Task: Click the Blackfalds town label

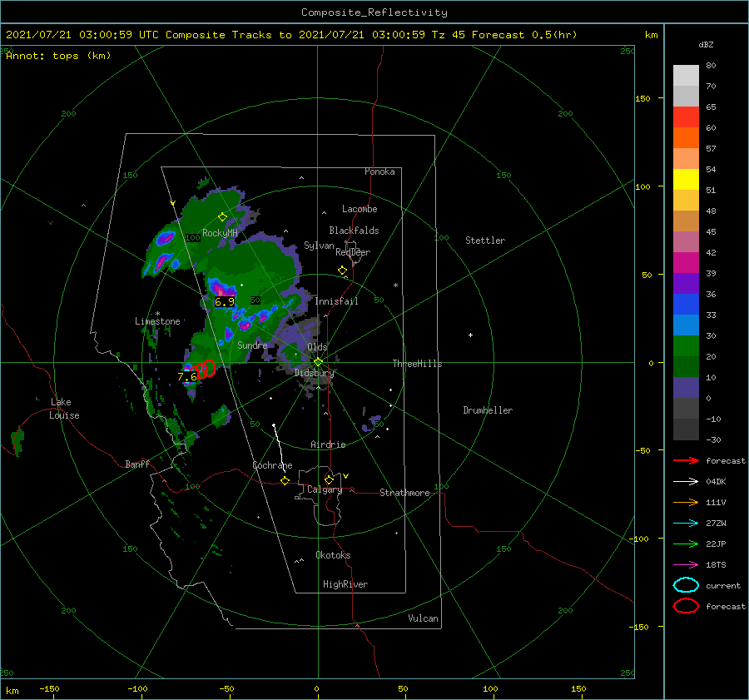Action: point(354,231)
